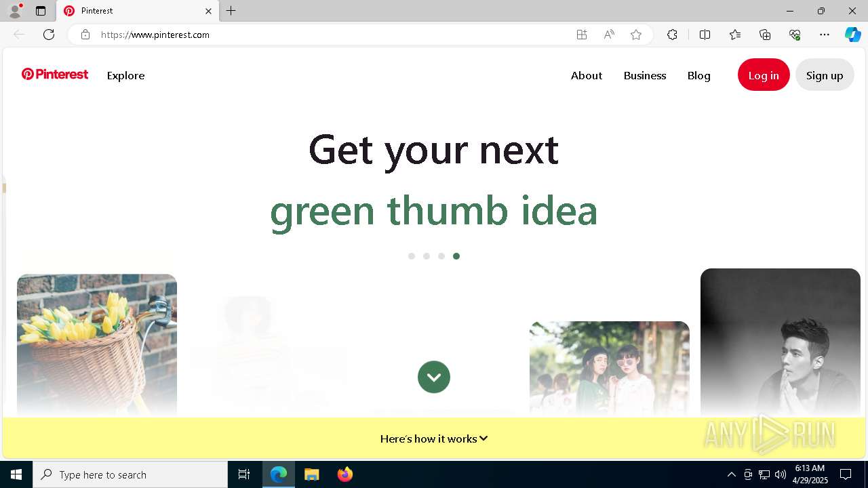The height and width of the screenshot is (488, 868).
Task: Open the app available icon in address bar
Action: click(582, 35)
